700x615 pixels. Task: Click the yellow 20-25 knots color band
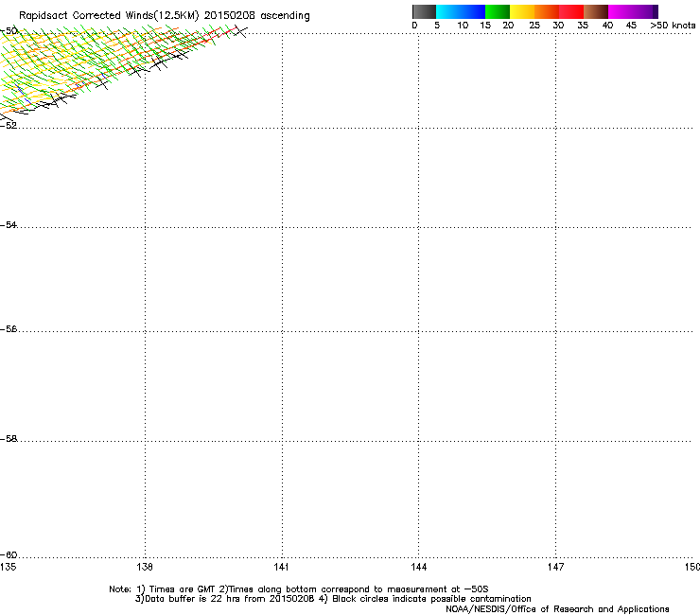tap(522, 11)
